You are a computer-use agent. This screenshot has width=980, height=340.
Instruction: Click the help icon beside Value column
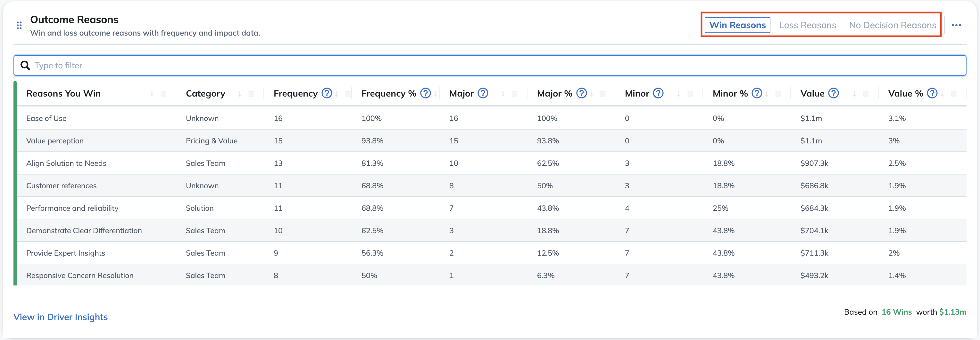click(x=834, y=93)
